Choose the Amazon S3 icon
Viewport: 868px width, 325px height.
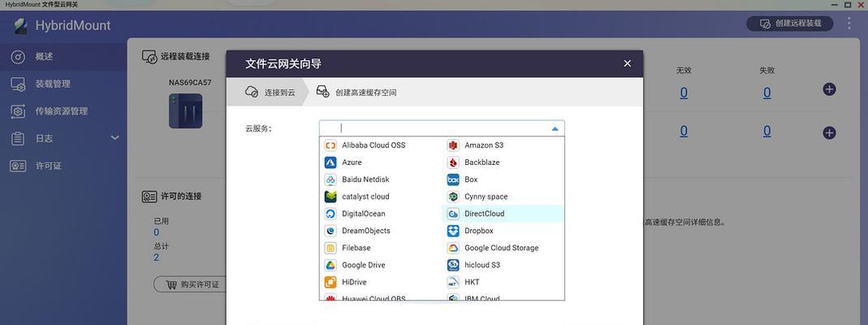(x=453, y=145)
